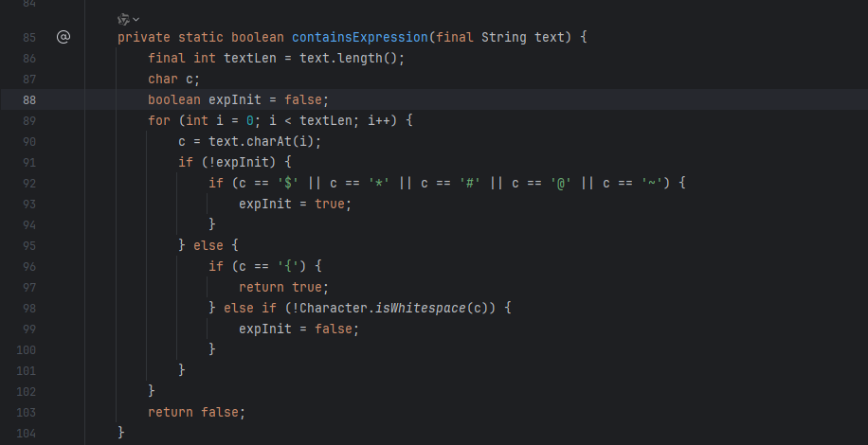Image resolution: width=868 pixels, height=445 pixels.
Task: Click line number 88 in the gutter
Action: 28,99
